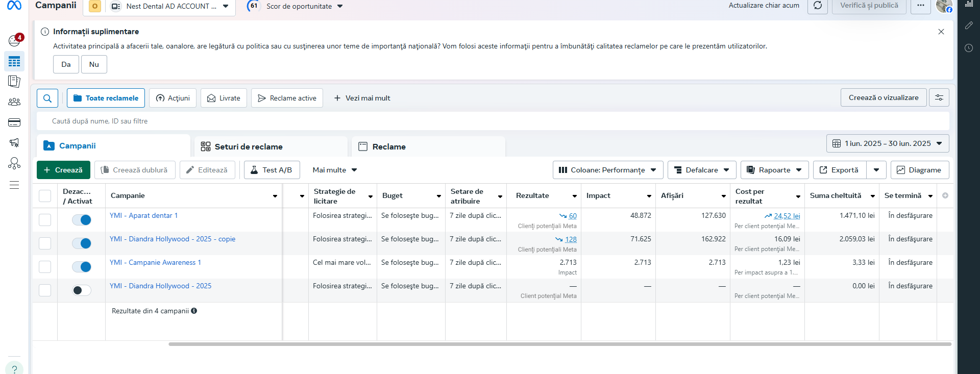Open the billing card icon in sidebar
Screen dimensions: 980x374
point(14,122)
